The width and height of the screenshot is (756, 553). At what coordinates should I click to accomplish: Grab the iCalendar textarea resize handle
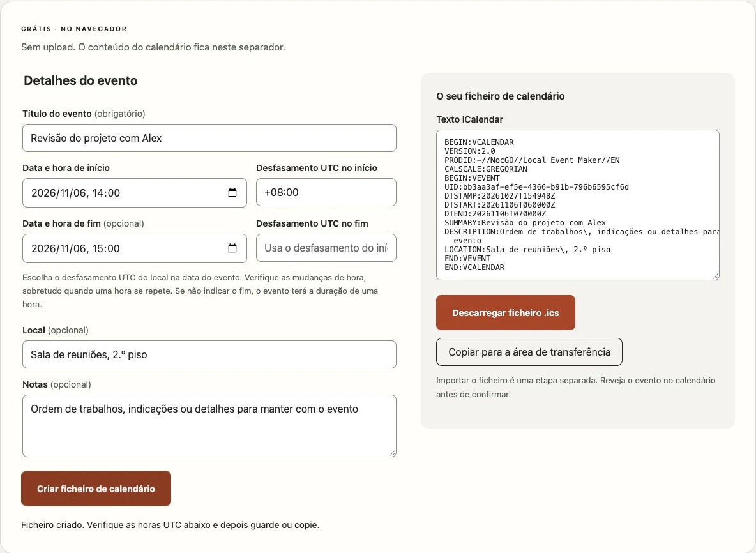[x=716, y=276]
